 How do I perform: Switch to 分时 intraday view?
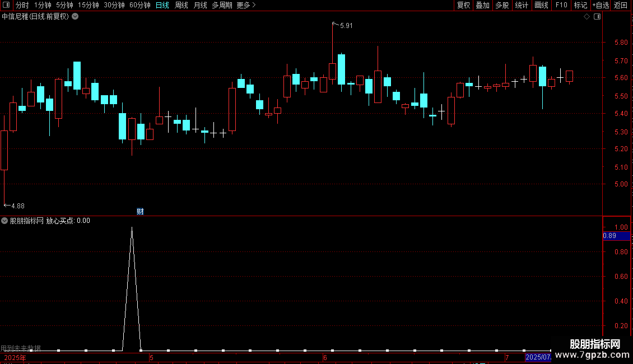pos(22,5)
